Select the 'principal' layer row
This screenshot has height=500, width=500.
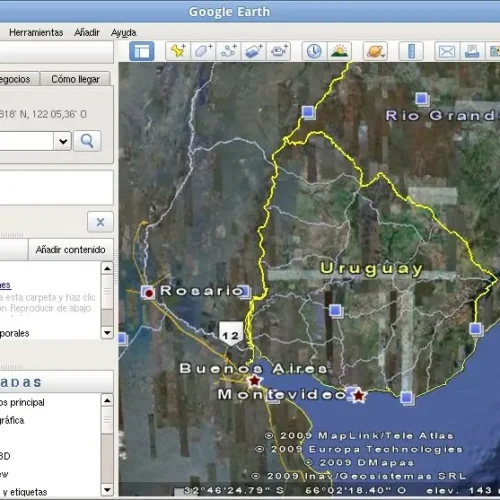tap(22, 402)
